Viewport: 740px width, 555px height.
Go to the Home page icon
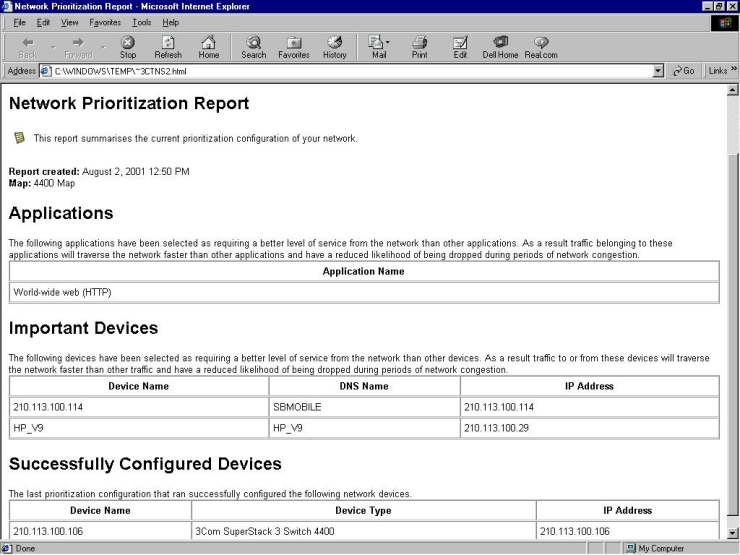point(209,44)
